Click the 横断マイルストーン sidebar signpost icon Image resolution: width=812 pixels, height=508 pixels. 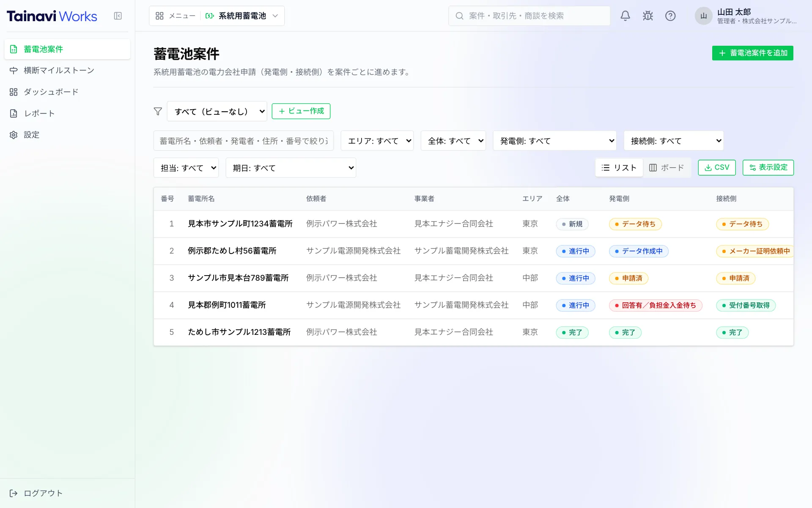tap(14, 71)
